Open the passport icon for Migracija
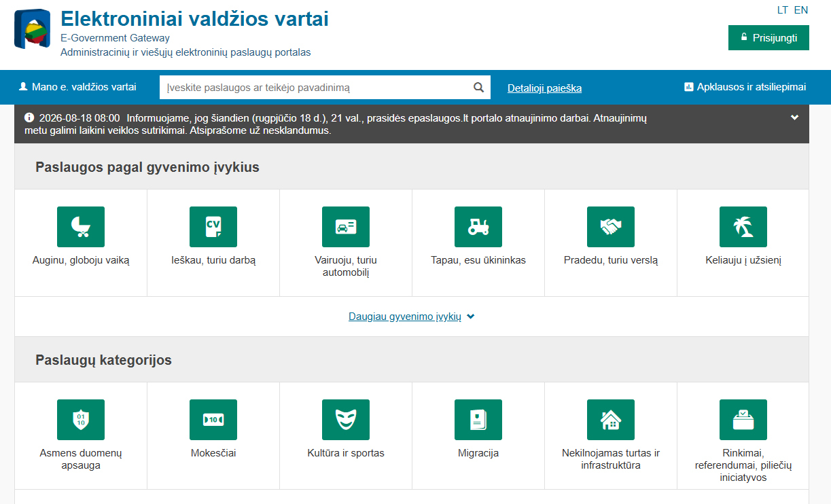 (x=478, y=420)
